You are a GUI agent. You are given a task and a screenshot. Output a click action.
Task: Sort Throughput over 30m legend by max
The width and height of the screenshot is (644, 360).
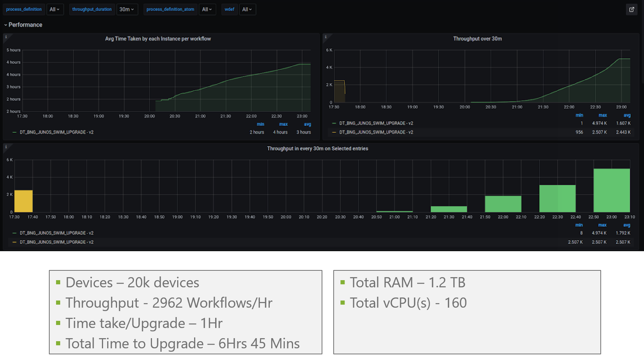pyautogui.click(x=603, y=115)
